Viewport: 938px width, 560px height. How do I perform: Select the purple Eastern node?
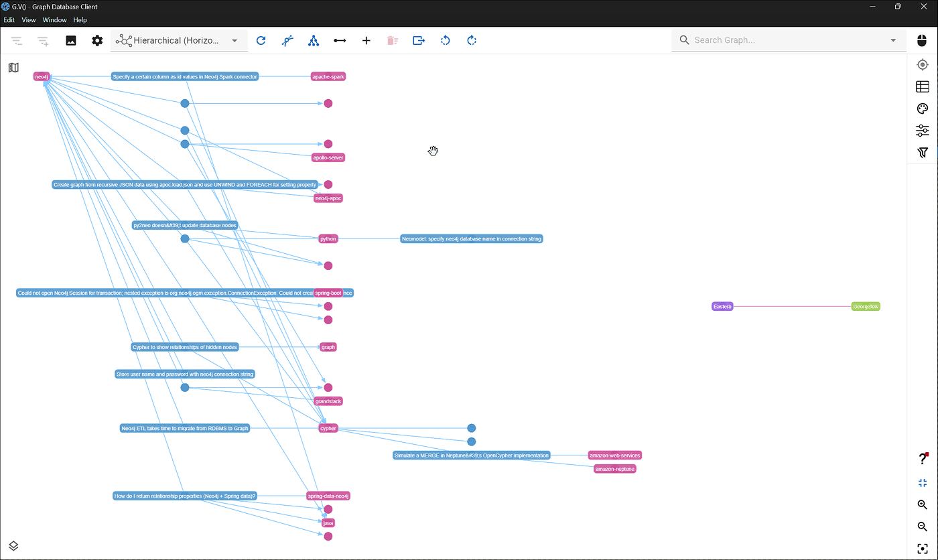(722, 307)
